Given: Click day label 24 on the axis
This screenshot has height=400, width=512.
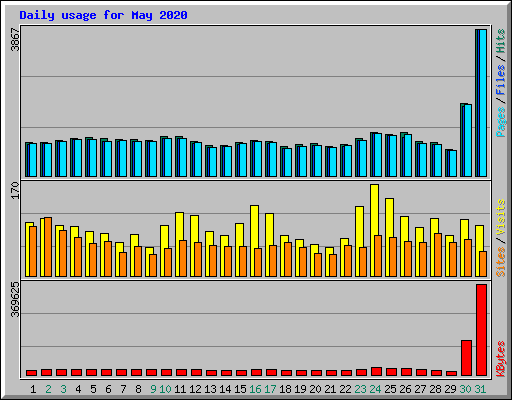Looking at the screenshot, I should coord(375,389).
